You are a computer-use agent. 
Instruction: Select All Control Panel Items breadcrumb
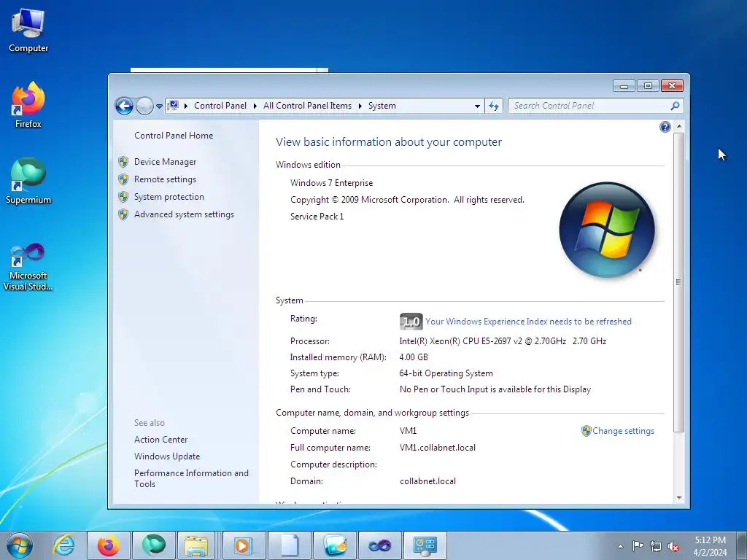(x=307, y=106)
